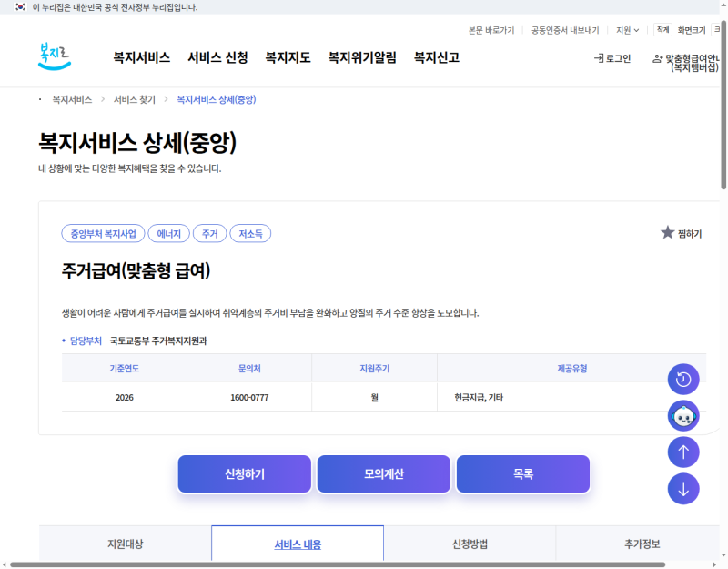Click the down arrow floating button
Image resolution: width=728 pixels, height=569 pixels.
point(683,489)
